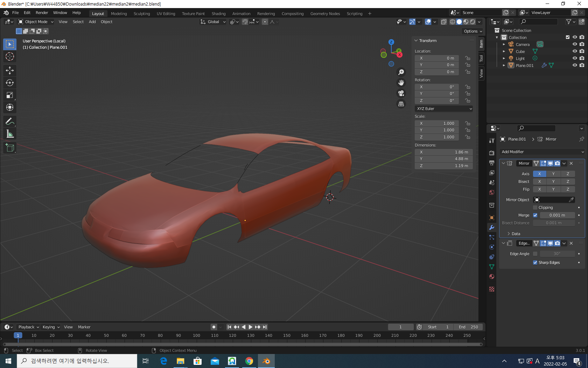Screen dimensions: 588x368
Task: Click the Merge distance slider field
Action: [x=557, y=215]
